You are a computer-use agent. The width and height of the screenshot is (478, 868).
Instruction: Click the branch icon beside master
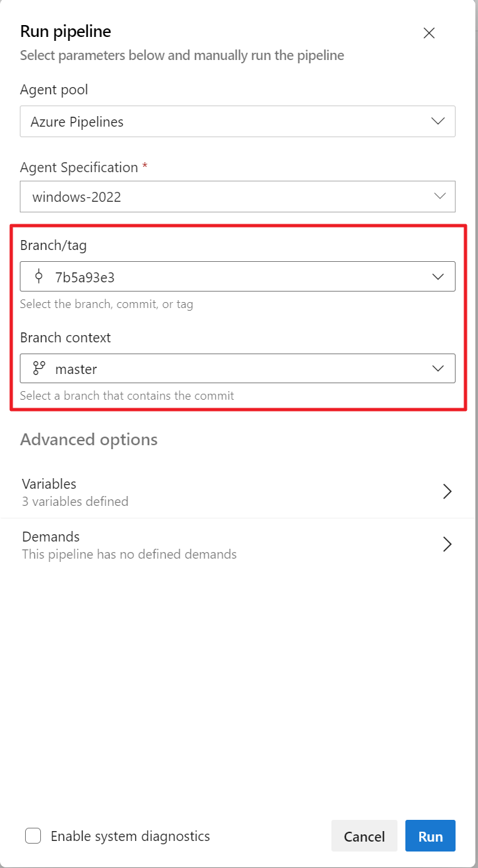coord(39,369)
